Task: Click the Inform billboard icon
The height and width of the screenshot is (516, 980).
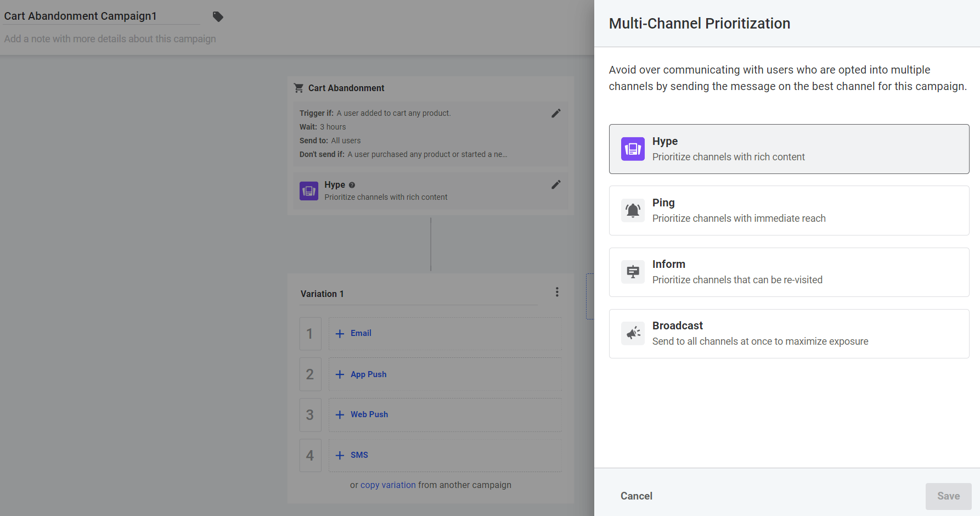Action: click(x=633, y=272)
